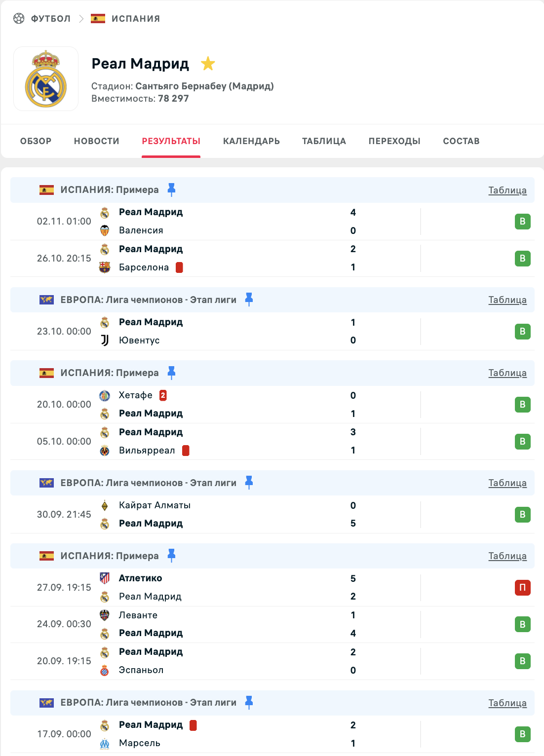Click the Ювентус club logo
This screenshot has width=544, height=756.
[105, 340]
